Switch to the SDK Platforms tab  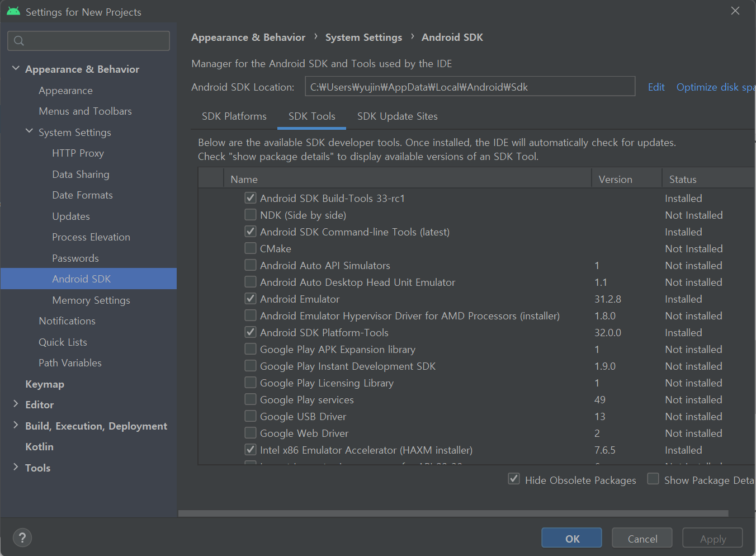click(234, 116)
